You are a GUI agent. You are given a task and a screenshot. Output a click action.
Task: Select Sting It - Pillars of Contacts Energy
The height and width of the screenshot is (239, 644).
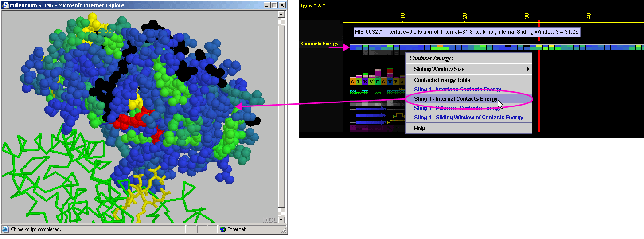pyautogui.click(x=469, y=108)
